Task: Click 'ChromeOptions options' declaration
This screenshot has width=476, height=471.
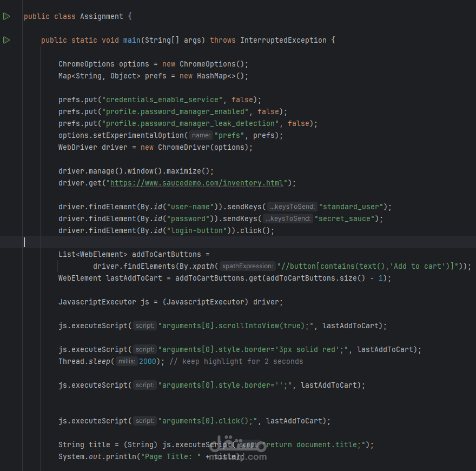Action: tap(104, 64)
